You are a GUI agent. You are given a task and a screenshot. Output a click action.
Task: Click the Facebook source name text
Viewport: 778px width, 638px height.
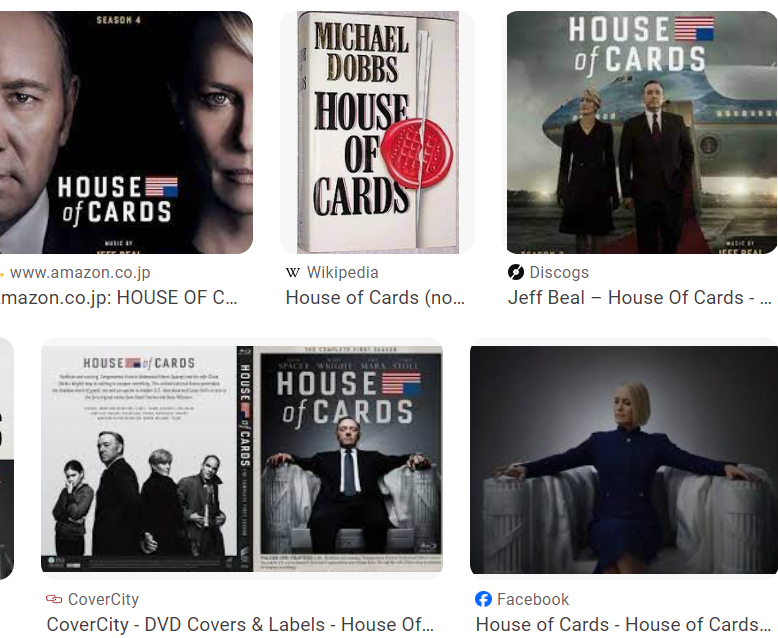pyautogui.click(x=533, y=599)
